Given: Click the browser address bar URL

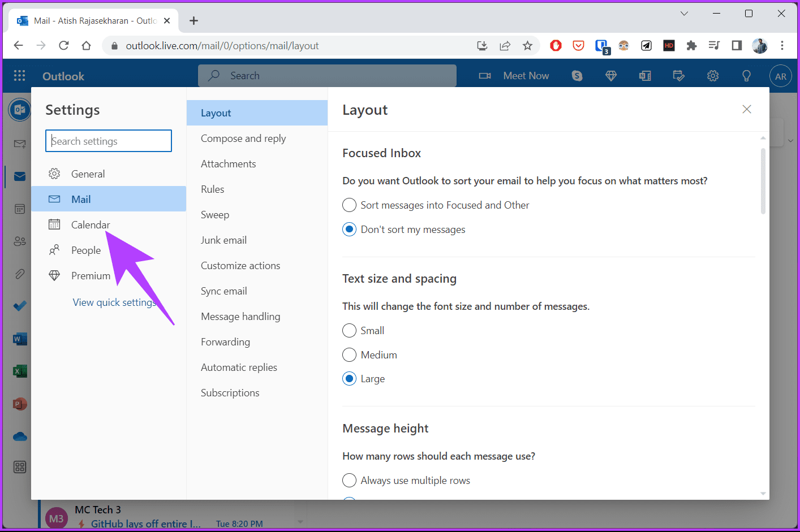Looking at the screenshot, I should click(x=222, y=46).
